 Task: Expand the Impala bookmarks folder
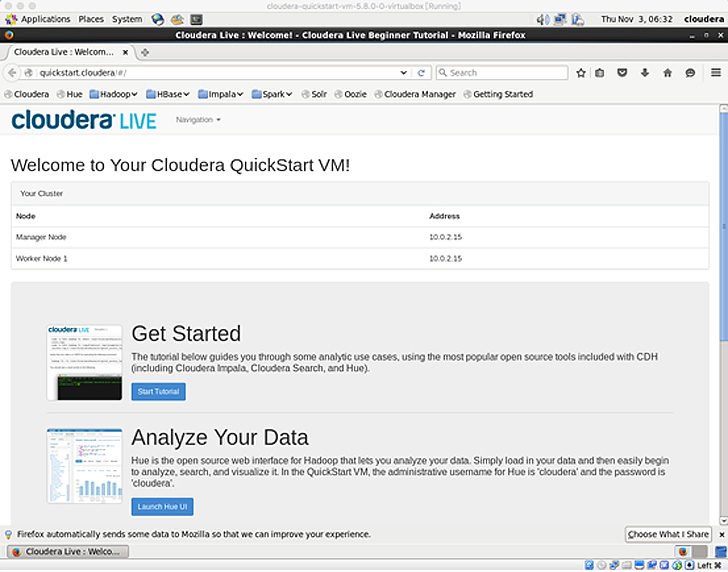(x=221, y=94)
